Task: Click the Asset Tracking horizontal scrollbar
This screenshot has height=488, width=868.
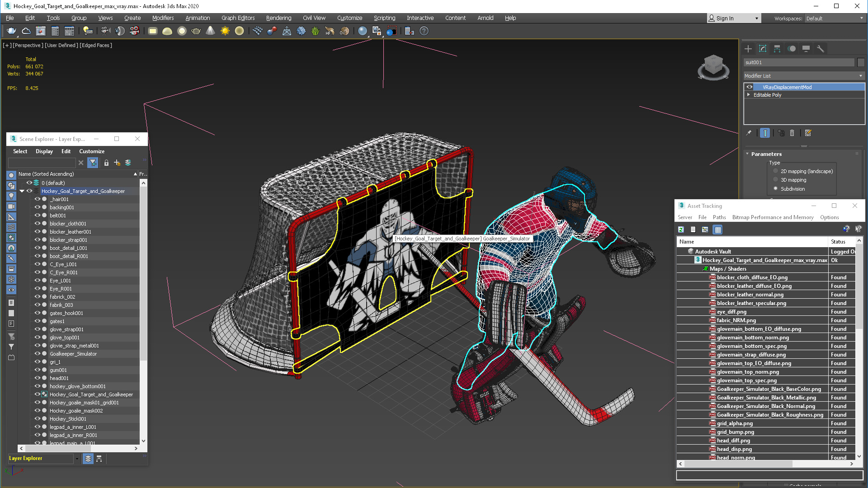Action: (738, 464)
